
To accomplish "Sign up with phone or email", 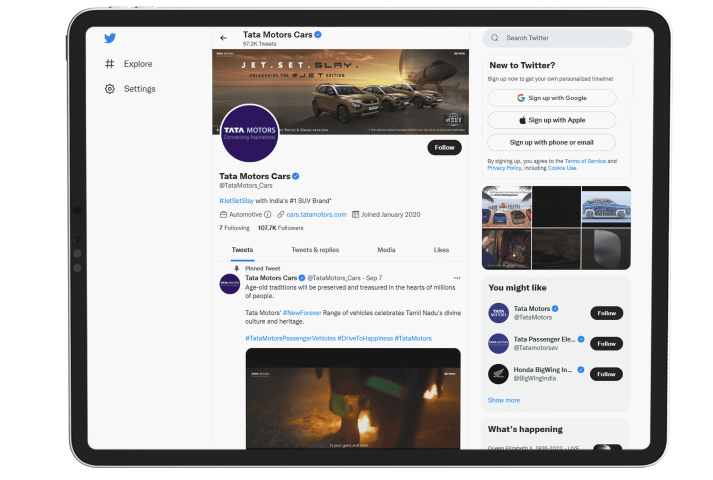I will tap(552, 142).
